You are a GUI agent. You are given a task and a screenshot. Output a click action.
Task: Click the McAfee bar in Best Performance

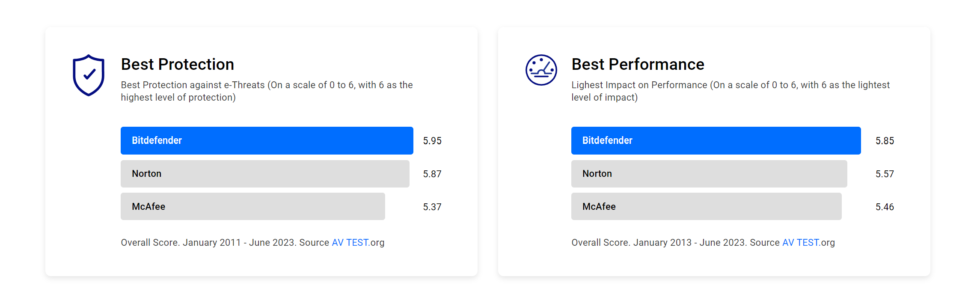click(706, 206)
